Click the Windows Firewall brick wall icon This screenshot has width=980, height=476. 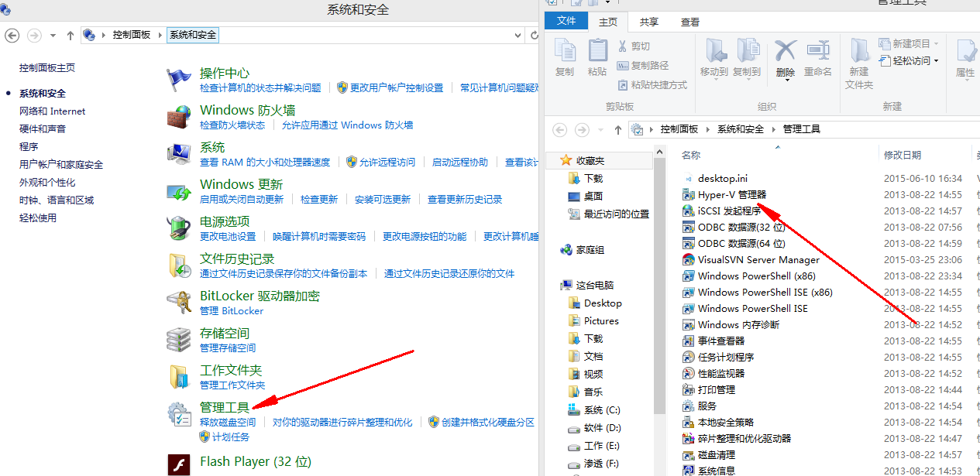pos(179,117)
